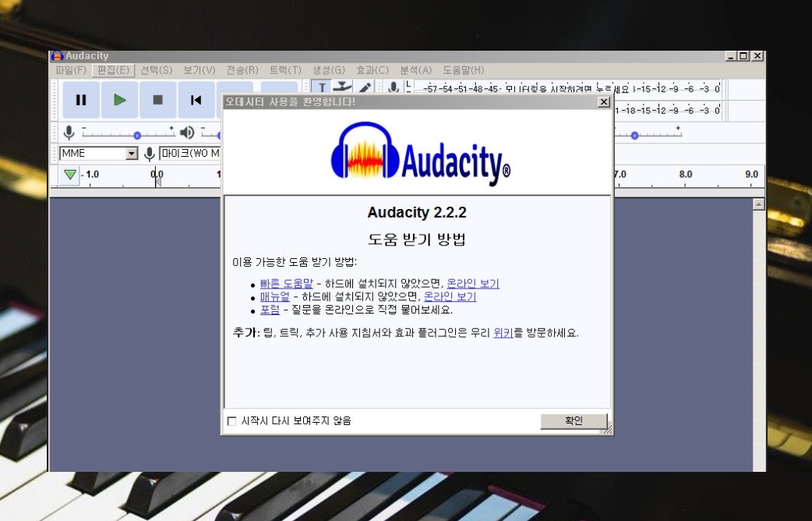Click the 0.0 position on timeline ruler
Screen dimensions: 812x521
(x=157, y=175)
